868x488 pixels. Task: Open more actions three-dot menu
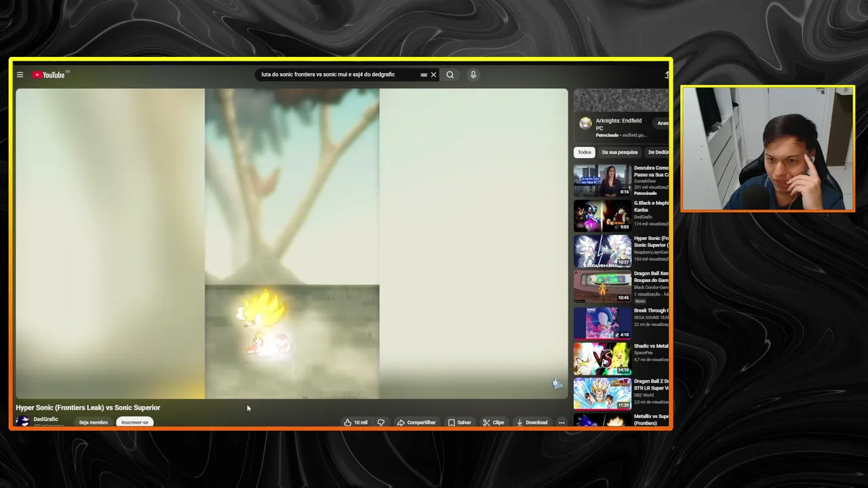coord(561,422)
